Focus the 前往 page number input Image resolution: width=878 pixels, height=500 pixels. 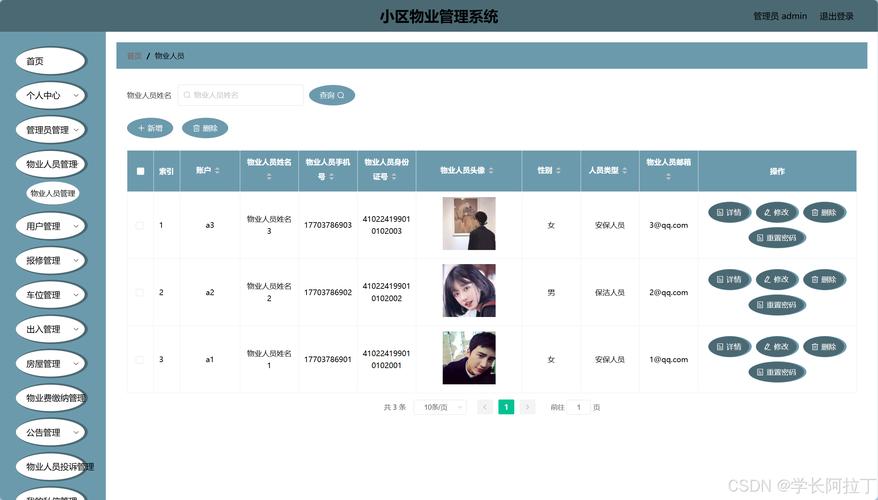578,408
